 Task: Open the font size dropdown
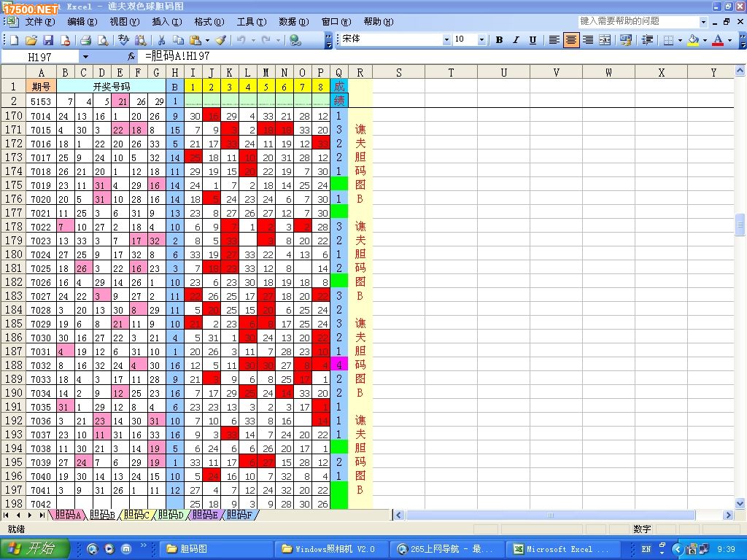tap(481, 40)
